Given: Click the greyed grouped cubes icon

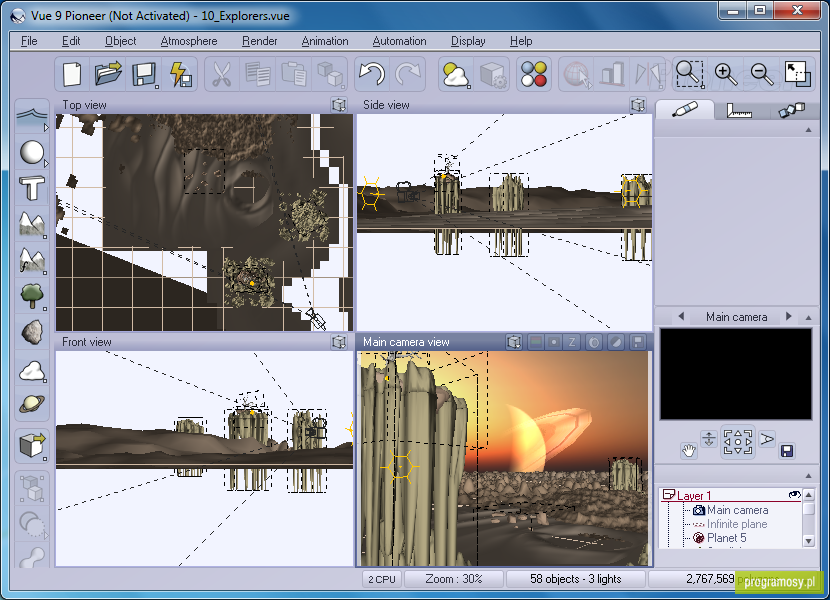Looking at the screenshot, I should tap(32, 488).
